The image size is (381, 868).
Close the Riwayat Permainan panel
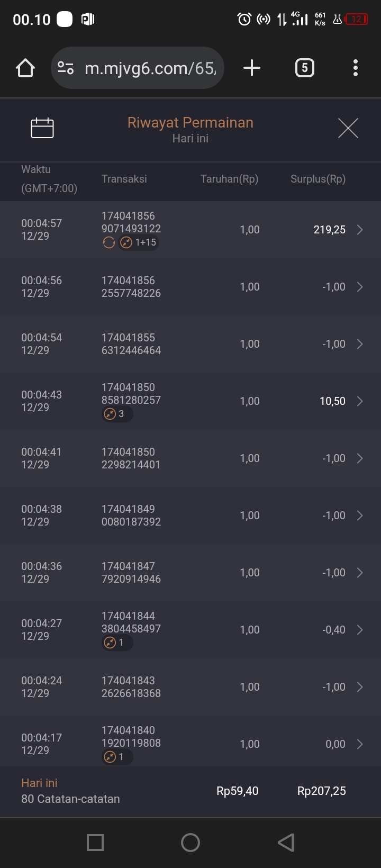(x=348, y=128)
